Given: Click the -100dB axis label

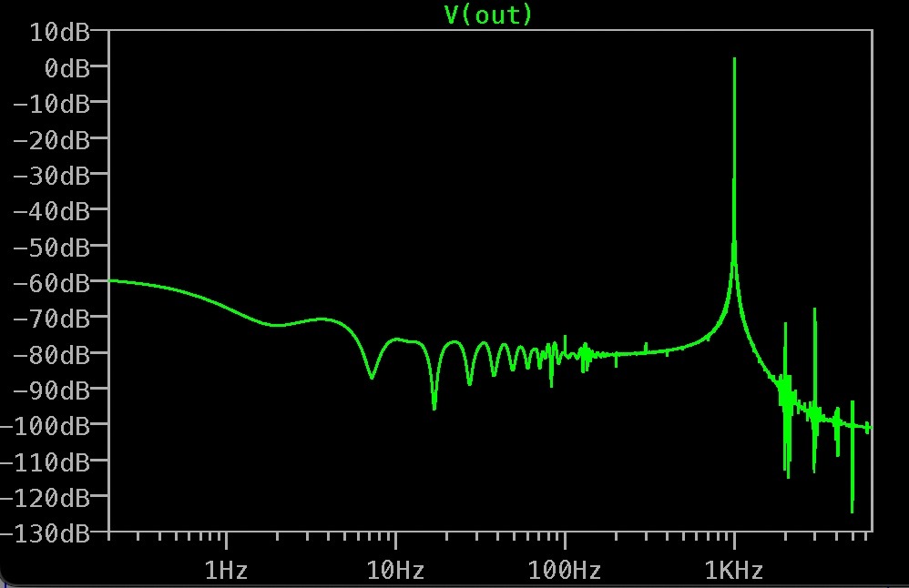Looking at the screenshot, I should pyautogui.click(x=46, y=427).
